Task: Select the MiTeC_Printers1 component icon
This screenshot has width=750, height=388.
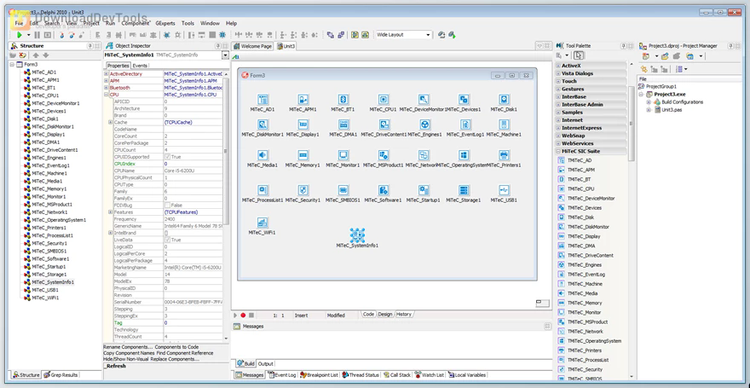Action: [503, 155]
